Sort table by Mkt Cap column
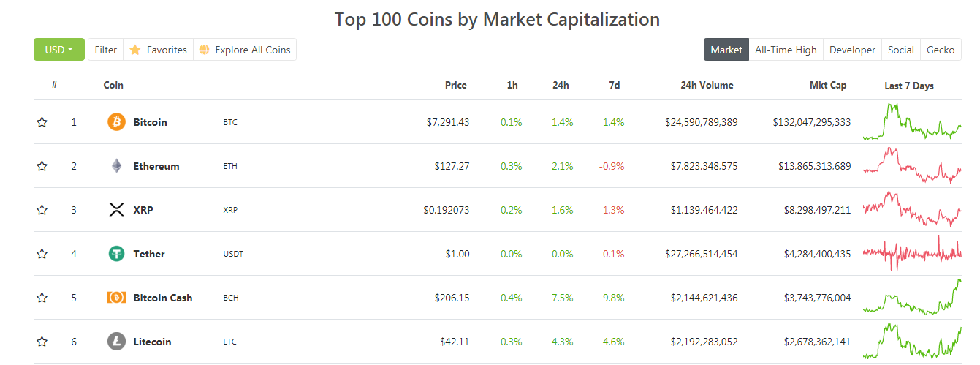Image resolution: width=980 pixels, height=365 pixels. coord(827,85)
